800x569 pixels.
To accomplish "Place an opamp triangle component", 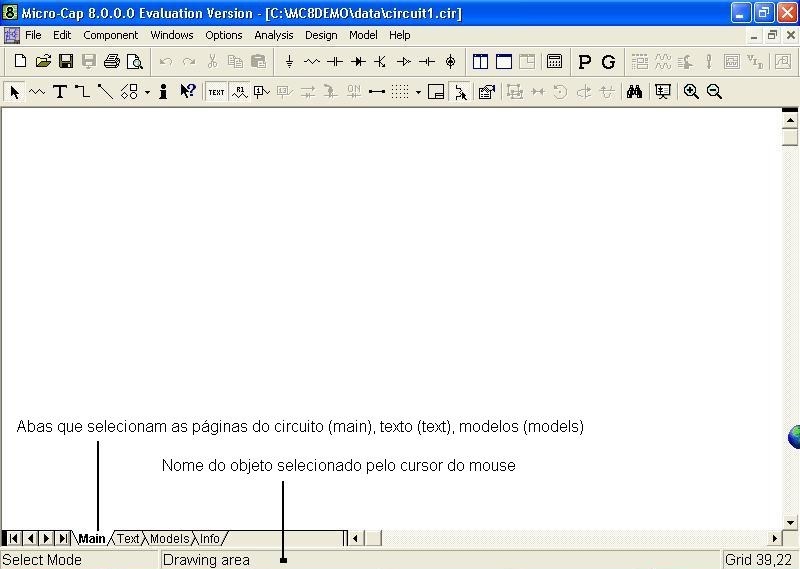I will [x=404, y=62].
